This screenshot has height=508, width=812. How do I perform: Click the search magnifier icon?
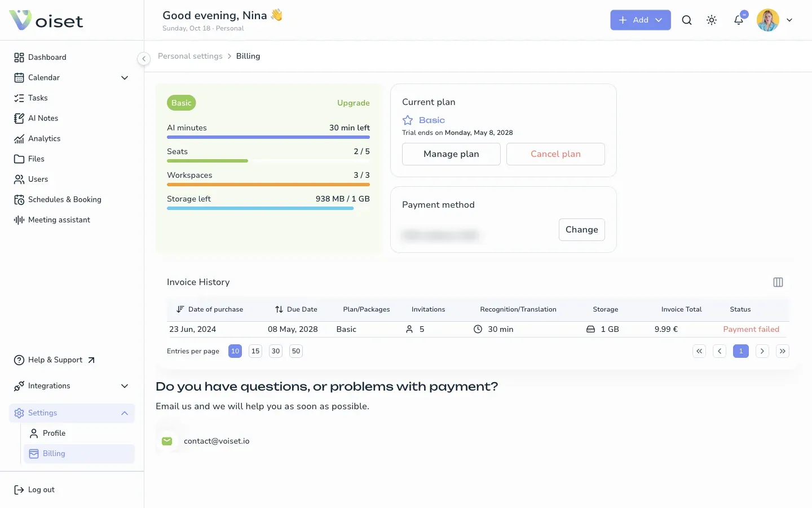pyautogui.click(x=686, y=20)
